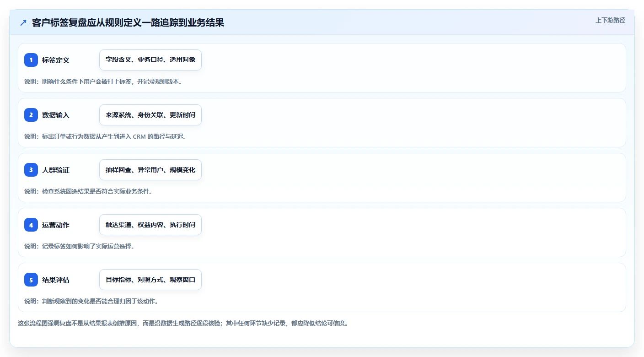Select step number 3 badge
The width and height of the screenshot is (644, 357).
31,170
